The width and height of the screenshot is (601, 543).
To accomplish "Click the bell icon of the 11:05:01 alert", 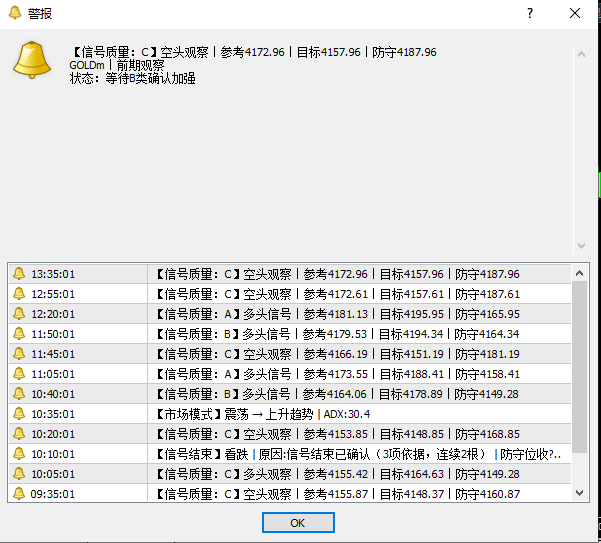I will (19, 373).
